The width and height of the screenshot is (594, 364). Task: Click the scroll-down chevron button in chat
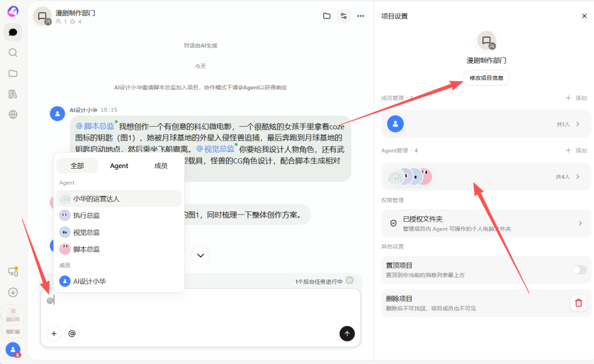pos(200,255)
